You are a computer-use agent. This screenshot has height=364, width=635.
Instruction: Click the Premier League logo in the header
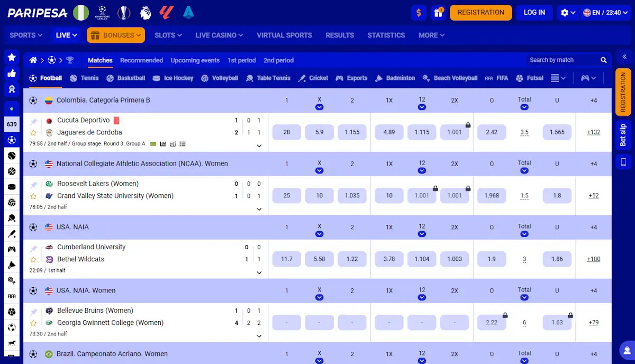(145, 12)
